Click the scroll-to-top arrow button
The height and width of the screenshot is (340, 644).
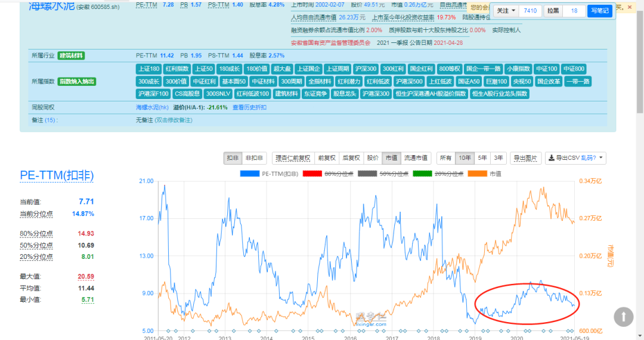coord(623,317)
